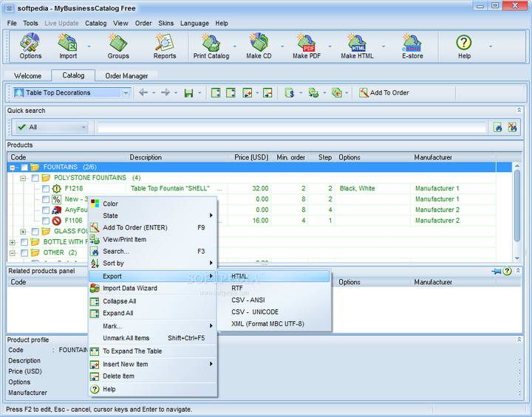The height and width of the screenshot is (417, 532).
Task: Click the forward arrow navigation icon
Action: click(x=166, y=92)
